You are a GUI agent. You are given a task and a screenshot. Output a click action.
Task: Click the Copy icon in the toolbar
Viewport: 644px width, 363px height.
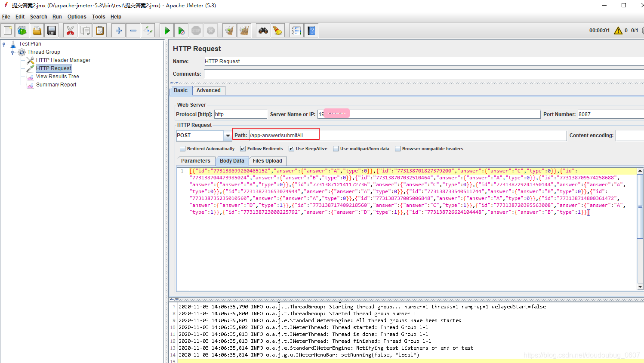[85, 31]
